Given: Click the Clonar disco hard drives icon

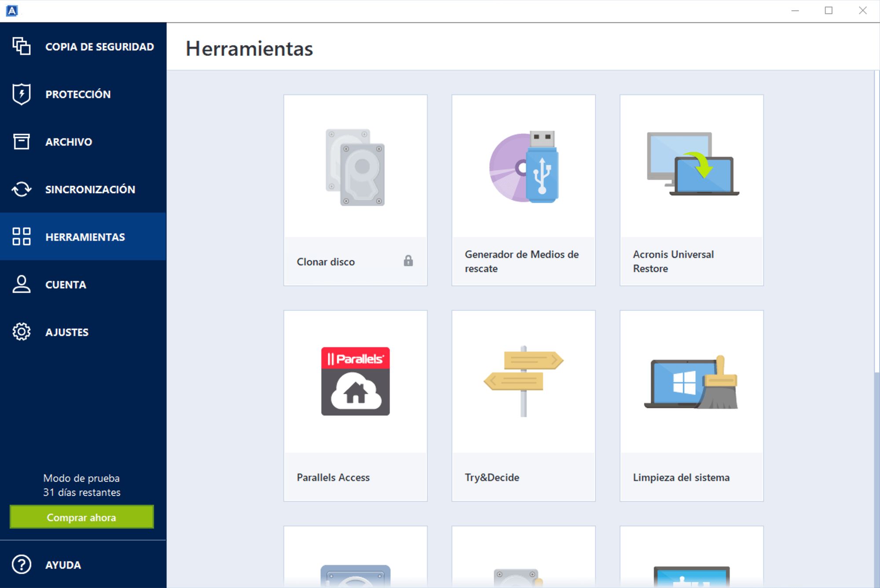Looking at the screenshot, I should click(x=355, y=167).
